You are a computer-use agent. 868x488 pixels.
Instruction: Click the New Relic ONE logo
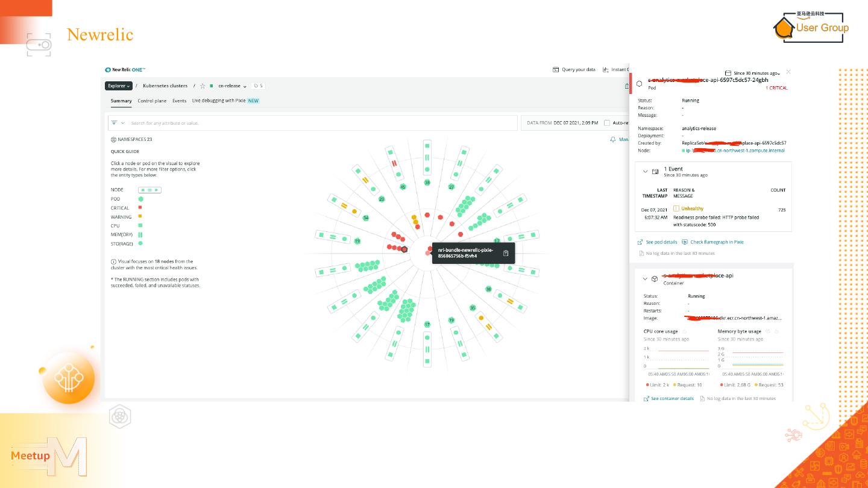click(x=125, y=70)
